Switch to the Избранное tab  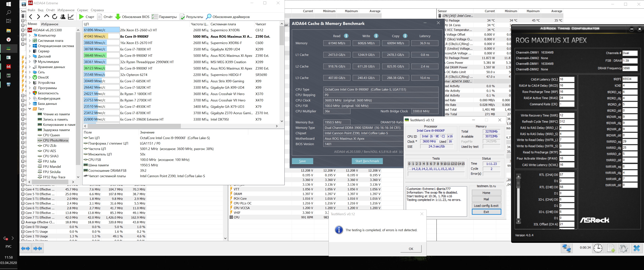tap(49, 24)
